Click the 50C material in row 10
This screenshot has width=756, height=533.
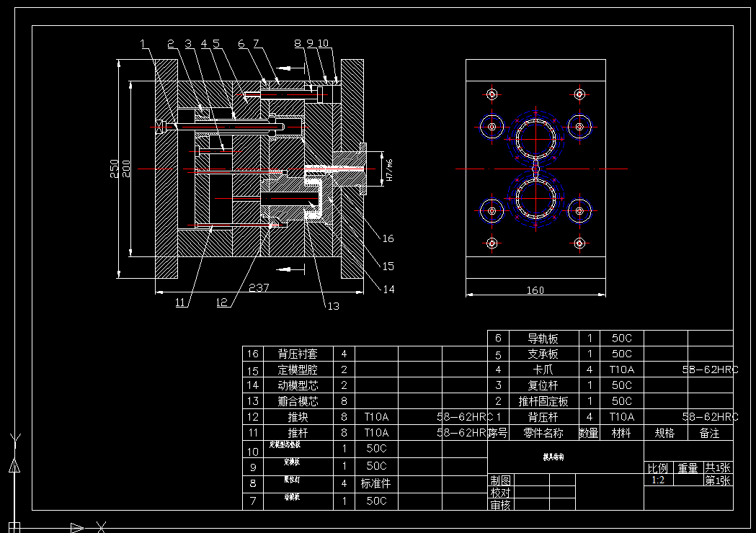click(376, 449)
